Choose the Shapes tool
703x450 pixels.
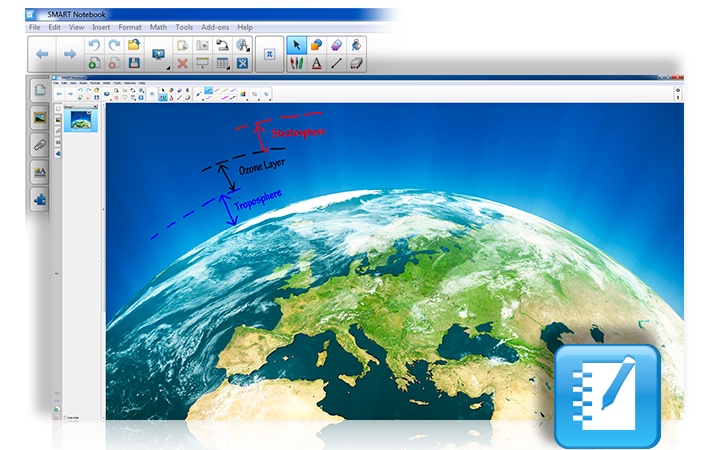(x=316, y=45)
